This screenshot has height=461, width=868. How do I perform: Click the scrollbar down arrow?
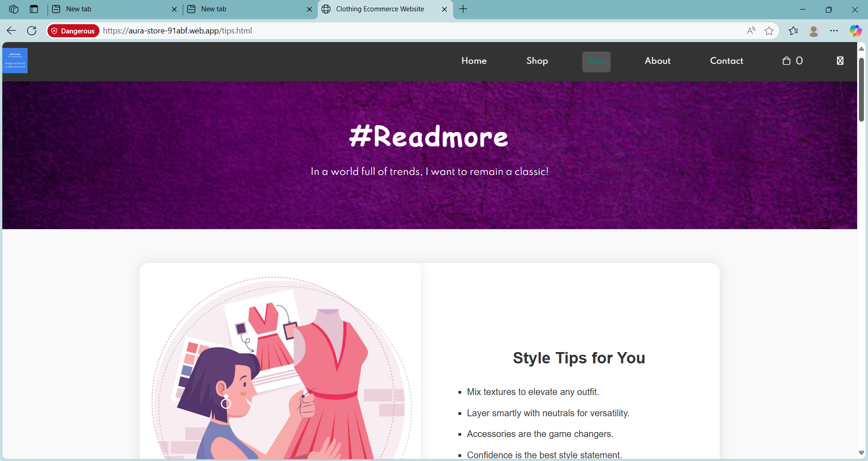(861, 453)
